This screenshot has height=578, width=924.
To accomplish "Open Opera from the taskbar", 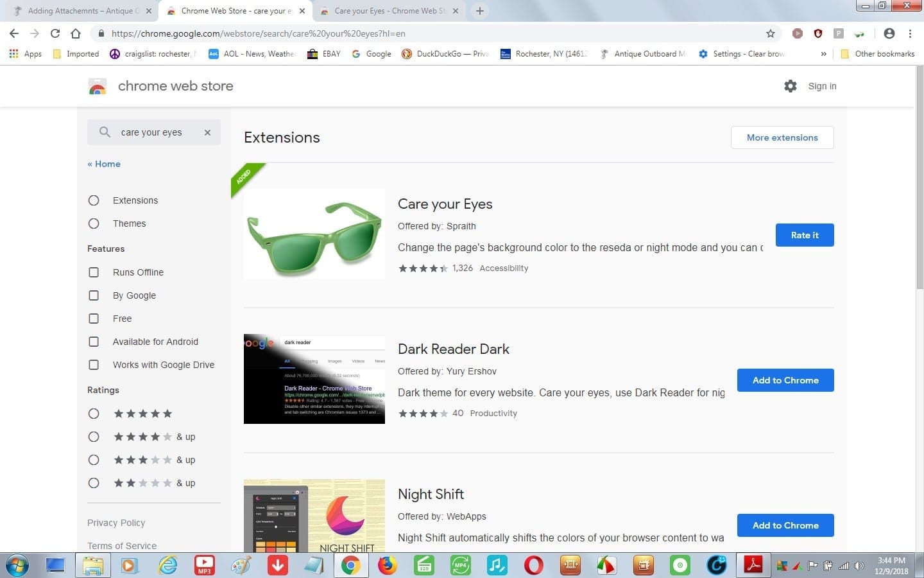I will point(533,565).
